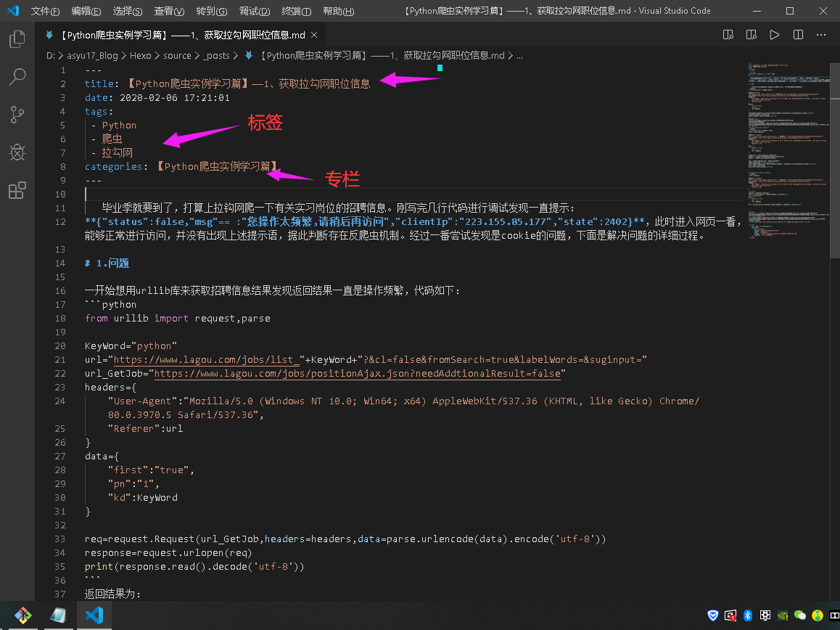This screenshot has height=630, width=840.
Task: Click the D: breadcrumb segment
Action: click(51, 56)
